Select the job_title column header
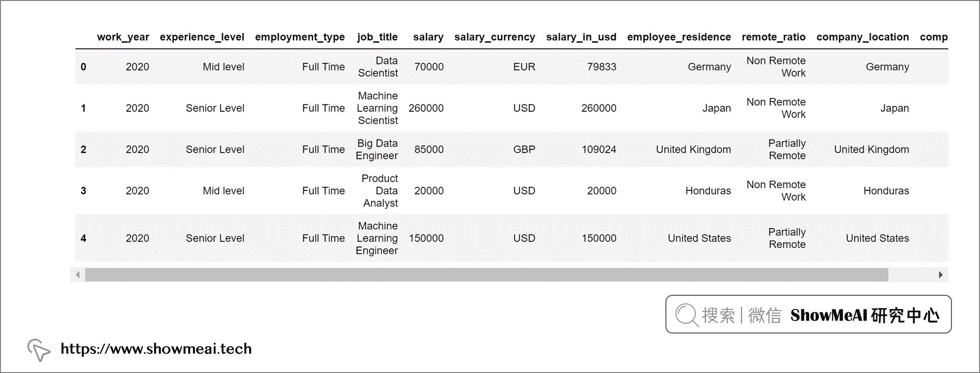The image size is (980, 373). (x=377, y=37)
